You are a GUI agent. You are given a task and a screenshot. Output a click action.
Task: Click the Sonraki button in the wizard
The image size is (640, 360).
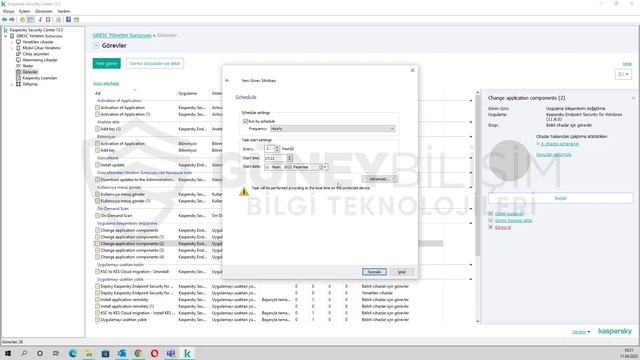pyautogui.click(x=374, y=272)
